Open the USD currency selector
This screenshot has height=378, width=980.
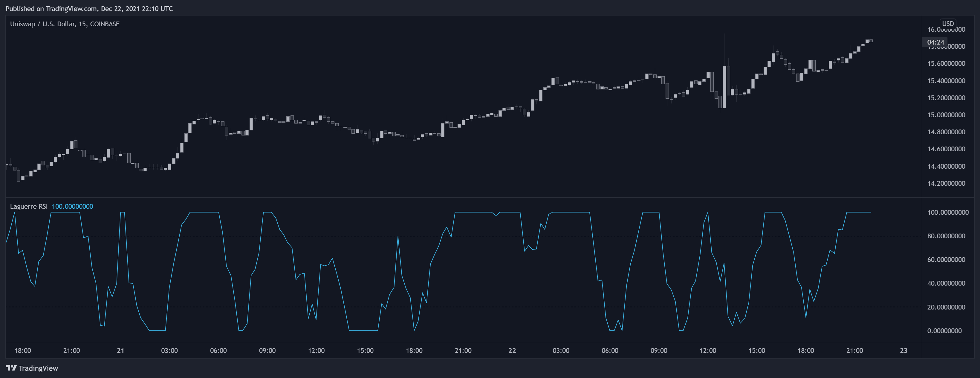[x=947, y=24]
